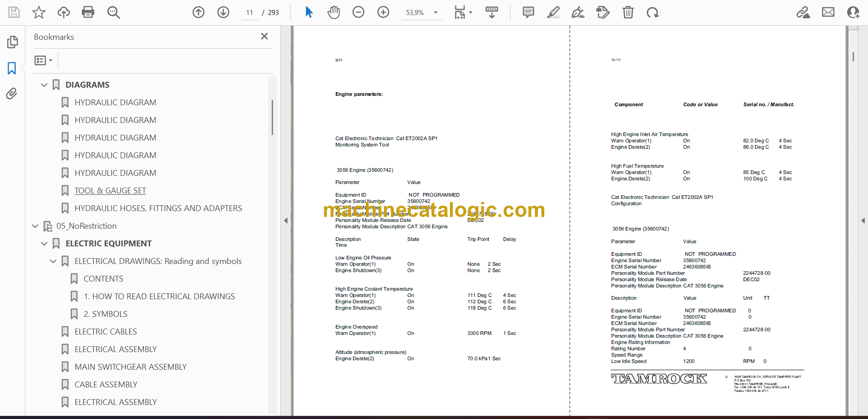Collapse the 05_NoRestriction bookmark group
This screenshot has height=419, width=868.
tap(35, 226)
